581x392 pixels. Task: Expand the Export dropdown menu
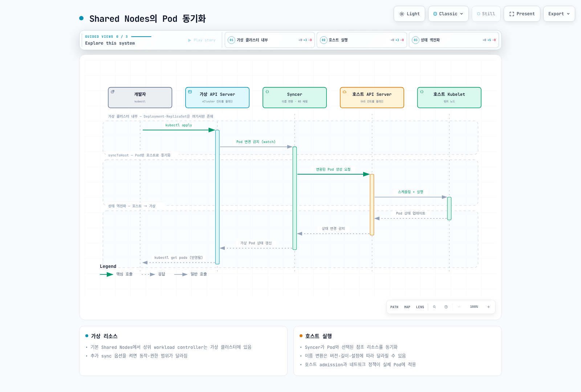point(559,14)
